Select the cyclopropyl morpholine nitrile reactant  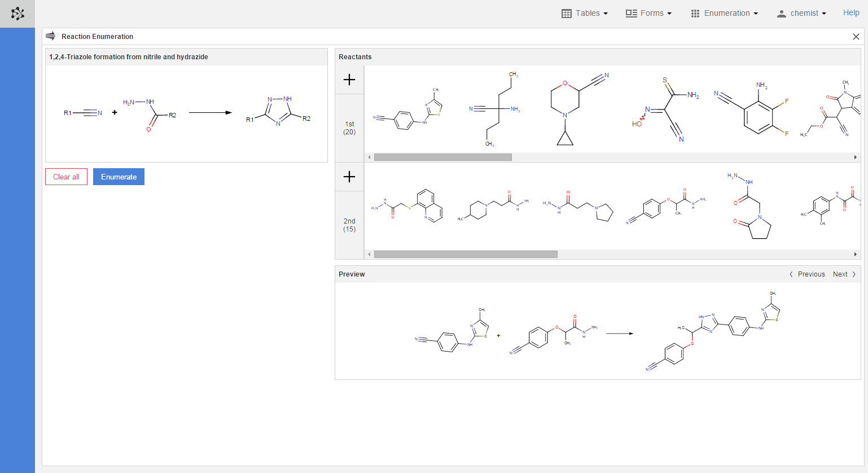click(x=579, y=109)
